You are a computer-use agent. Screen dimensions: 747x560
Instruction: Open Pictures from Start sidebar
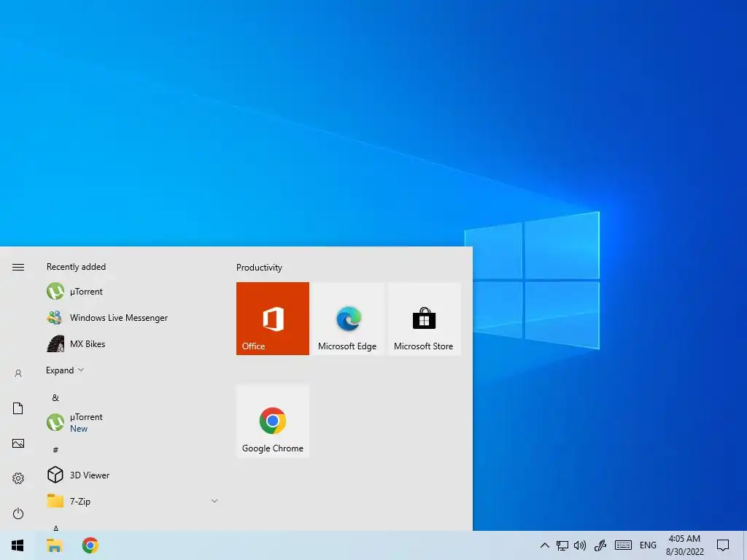[18, 443]
